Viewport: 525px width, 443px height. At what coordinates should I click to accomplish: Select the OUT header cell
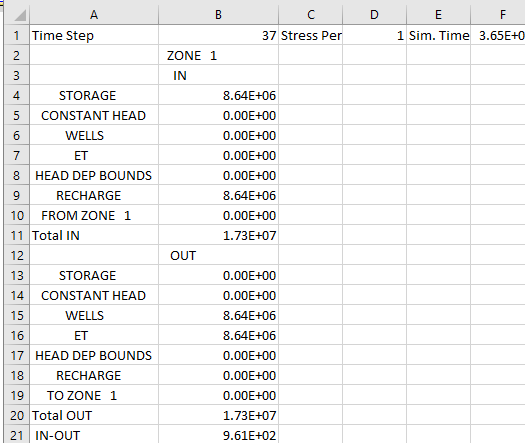click(x=218, y=255)
